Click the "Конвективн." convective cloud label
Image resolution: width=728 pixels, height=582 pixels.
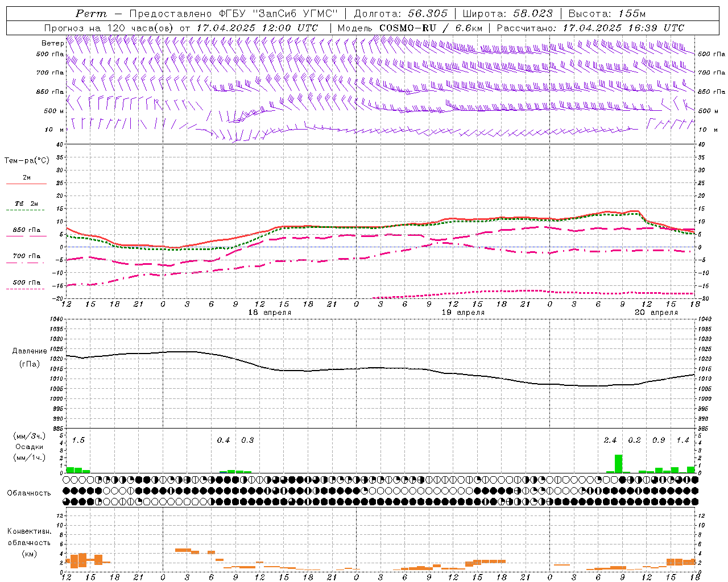click(x=29, y=532)
